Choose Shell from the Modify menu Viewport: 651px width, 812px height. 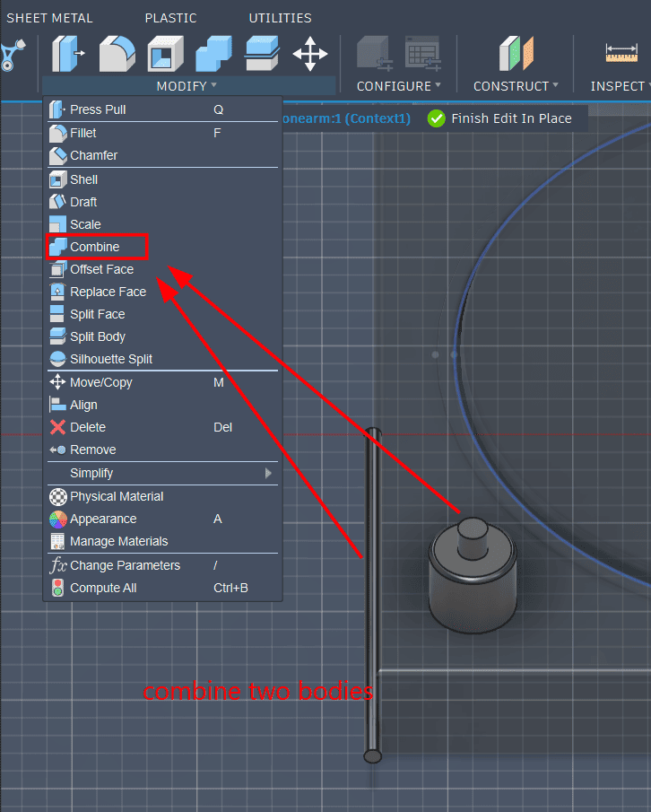pos(162,179)
